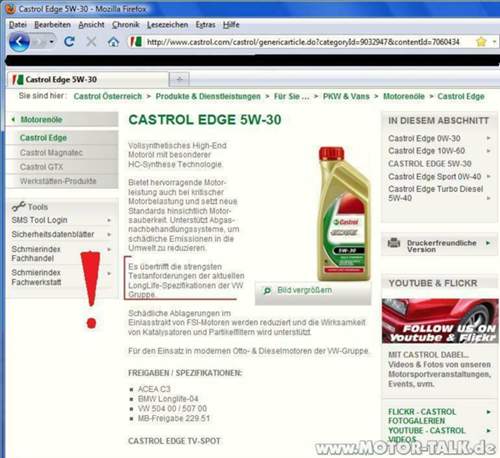Bookmark page with the star icon
Image resolution: width=500 pixels, height=458 pixels.
click(481, 42)
